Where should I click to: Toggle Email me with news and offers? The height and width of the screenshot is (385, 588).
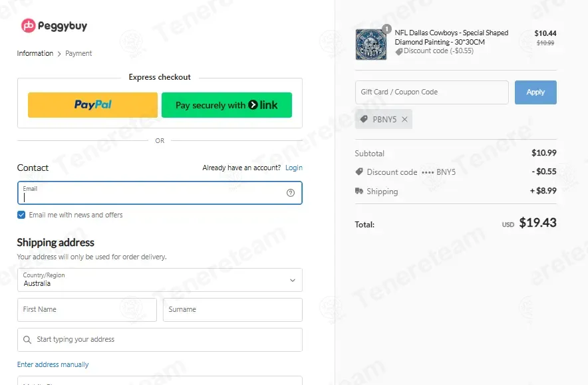point(21,215)
